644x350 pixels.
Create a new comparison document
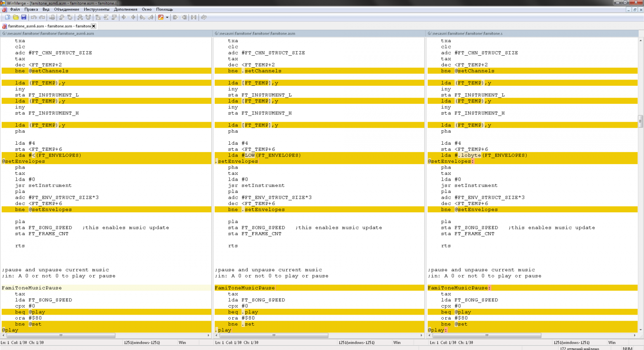(x=7, y=17)
